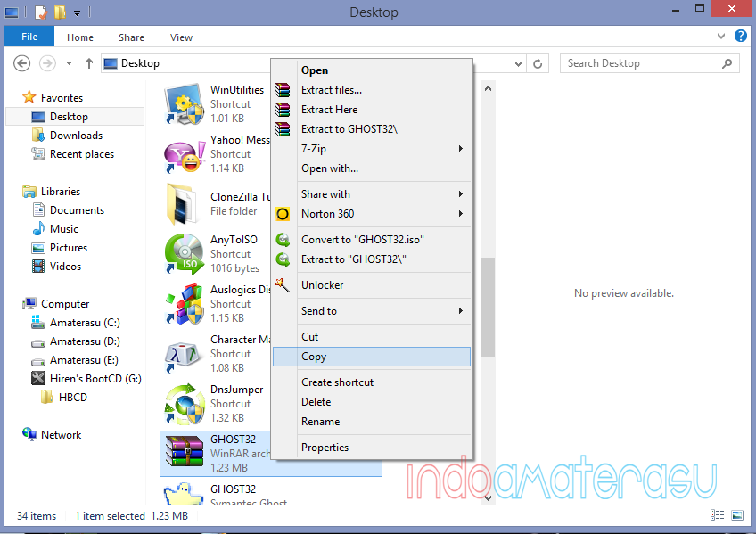Open Amaterasu (D:) drive

tap(85, 341)
